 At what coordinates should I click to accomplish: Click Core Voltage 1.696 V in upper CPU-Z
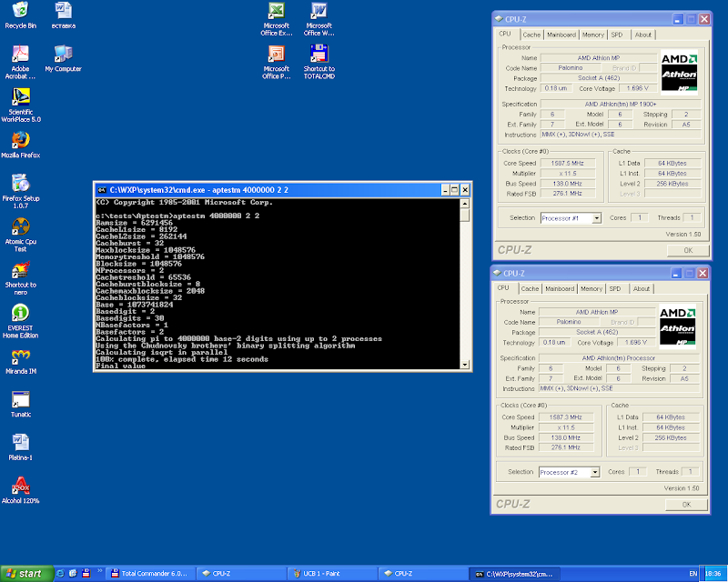(x=638, y=88)
